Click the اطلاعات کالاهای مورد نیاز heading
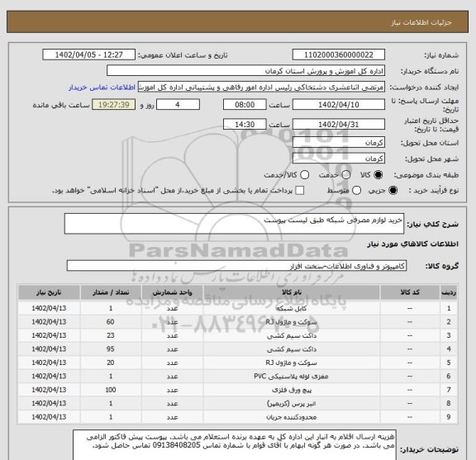The image size is (476, 460). [413, 244]
